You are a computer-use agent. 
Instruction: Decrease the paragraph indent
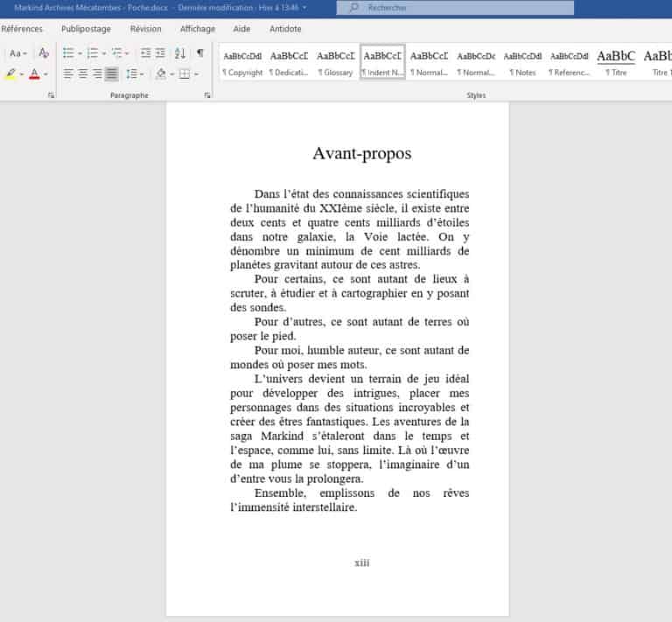coord(146,53)
